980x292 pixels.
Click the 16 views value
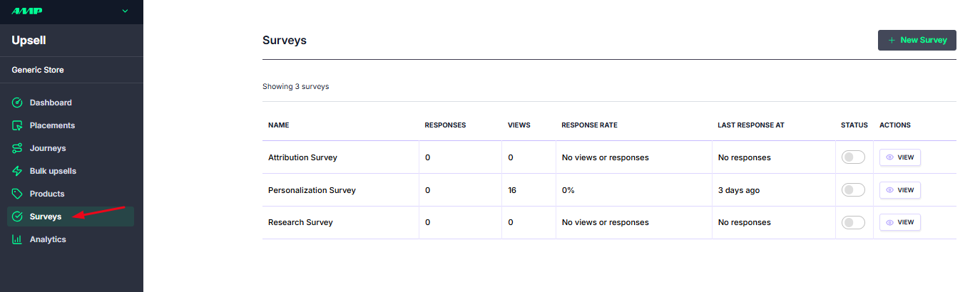coord(512,190)
